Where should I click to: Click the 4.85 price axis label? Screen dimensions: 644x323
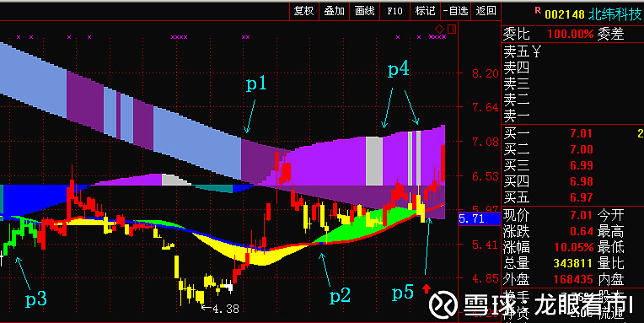point(485,278)
